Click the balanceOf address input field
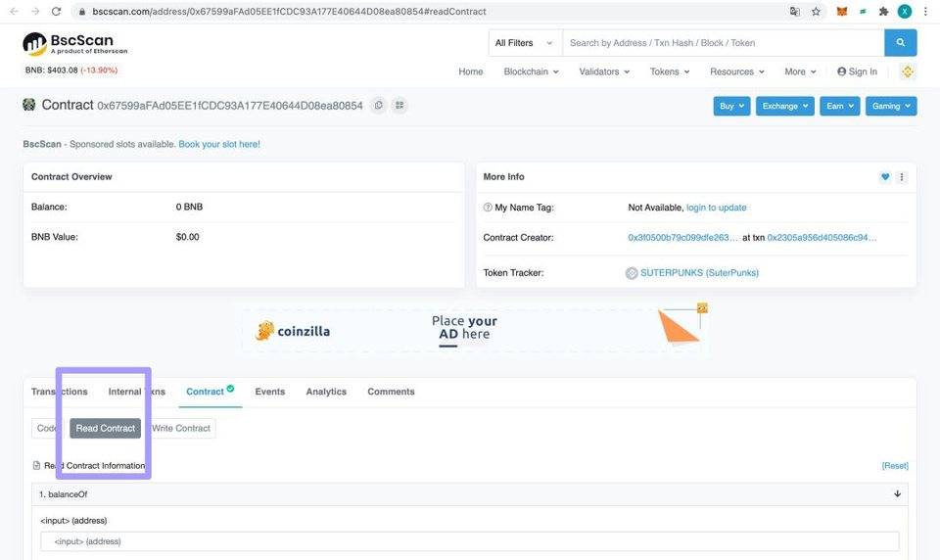Image resolution: width=940 pixels, height=560 pixels. [x=470, y=541]
